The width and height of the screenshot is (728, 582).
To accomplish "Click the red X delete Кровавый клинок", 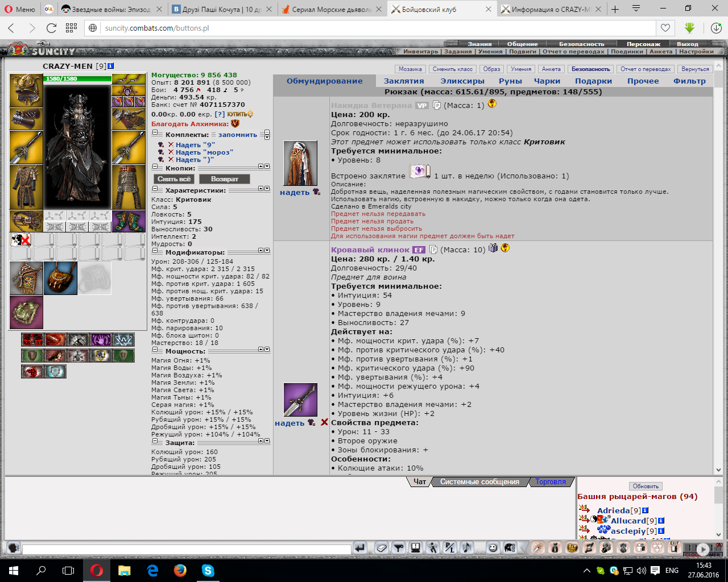I will (324, 422).
